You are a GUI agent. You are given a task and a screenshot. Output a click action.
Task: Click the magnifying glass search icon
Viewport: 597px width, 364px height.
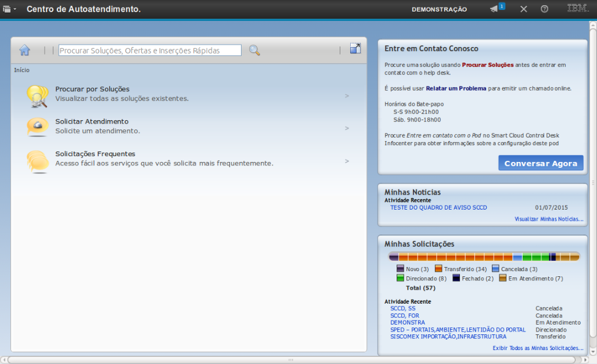254,51
